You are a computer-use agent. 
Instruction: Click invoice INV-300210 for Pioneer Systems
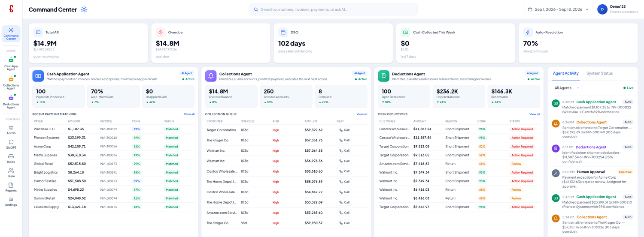(108, 138)
